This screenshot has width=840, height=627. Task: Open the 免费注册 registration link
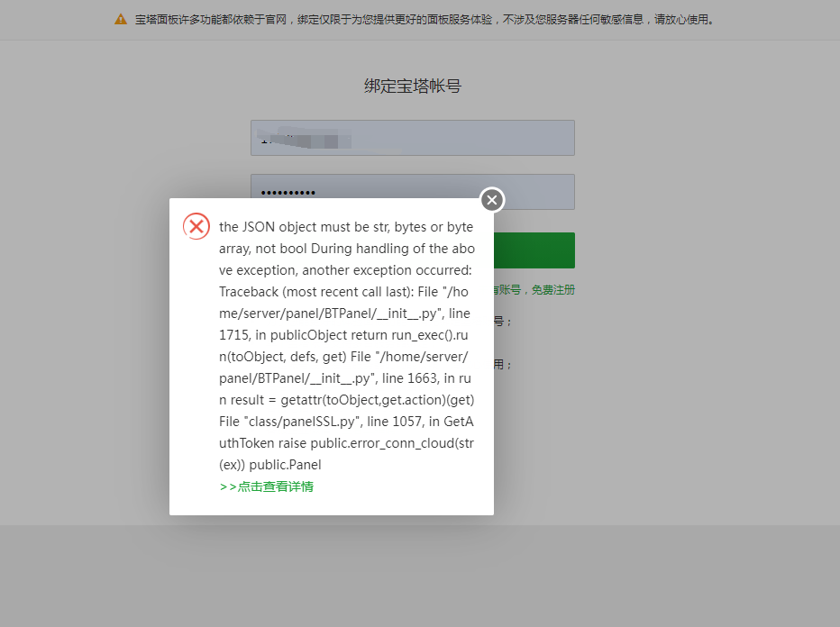pyautogui.click(x=552, y=290)
